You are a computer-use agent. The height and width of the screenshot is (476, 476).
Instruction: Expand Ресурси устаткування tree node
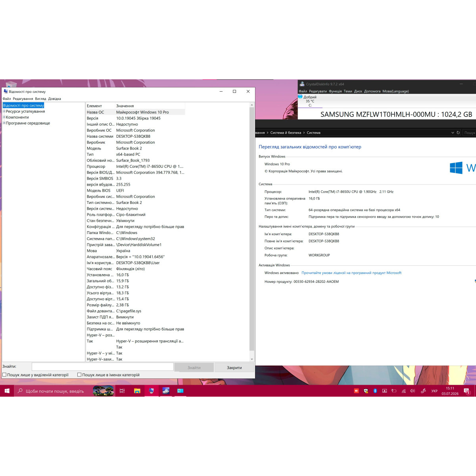[4, 111]
